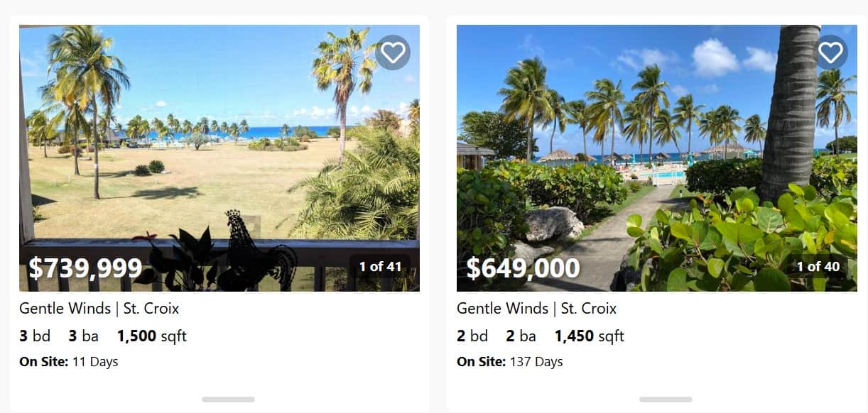868x413 pixels.
Task: Click the $649,000 price label
Action: [x=523, y=268]
